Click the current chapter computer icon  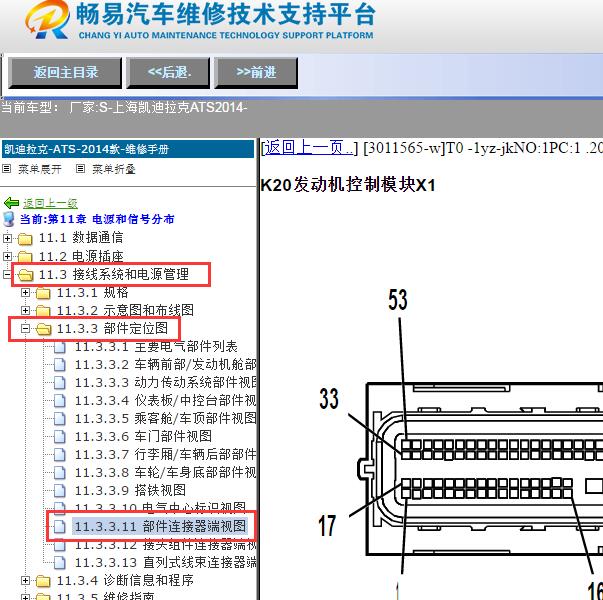click(8, 219)
